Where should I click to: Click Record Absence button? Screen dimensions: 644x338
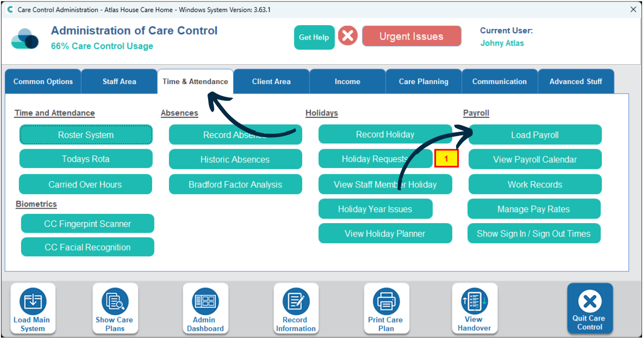[x=236, y=135]
